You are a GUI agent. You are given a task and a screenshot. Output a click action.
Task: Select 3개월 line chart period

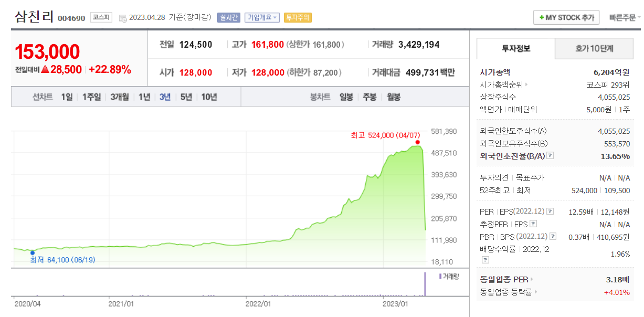pos(120,97)
